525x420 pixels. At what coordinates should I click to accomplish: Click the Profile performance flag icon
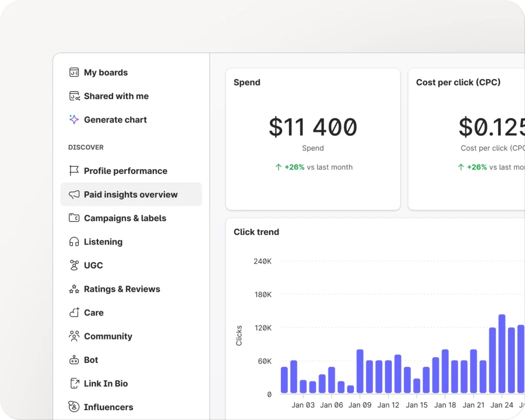click(74, 171)
